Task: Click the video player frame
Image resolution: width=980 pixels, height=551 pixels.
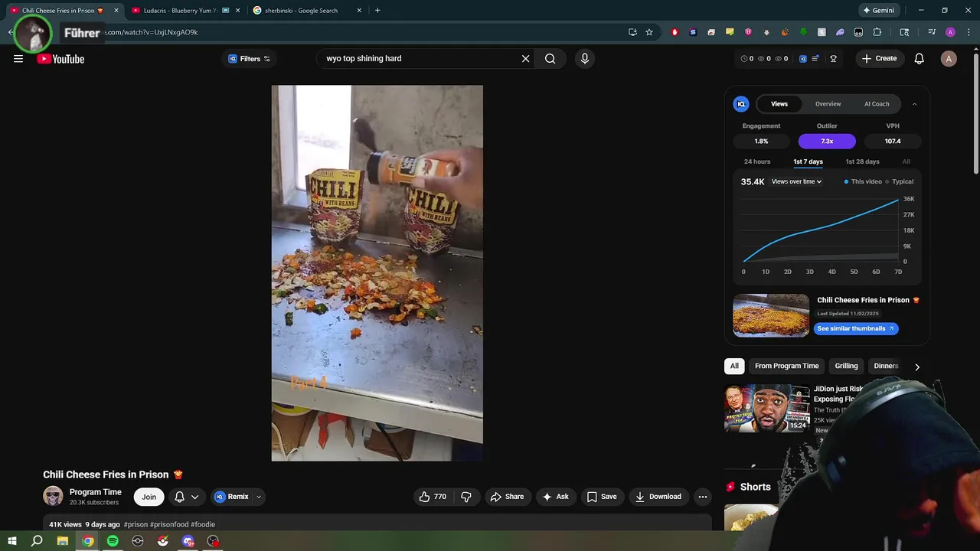Action: (377, 272)
